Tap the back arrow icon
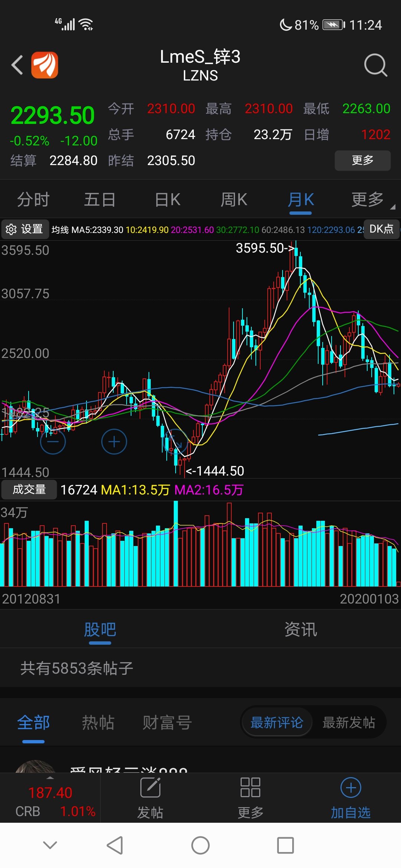Screen dimensions: 401x868 point(17,65)
